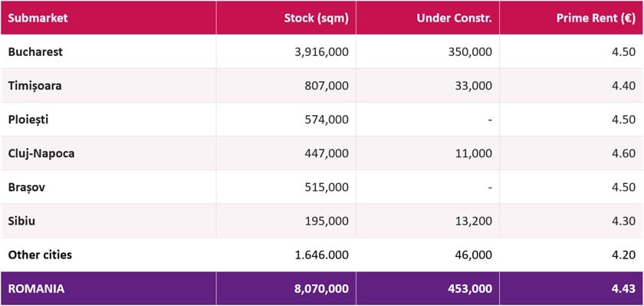
Task: Click the Ploiești row label
Action: click(x=28, y=120)
